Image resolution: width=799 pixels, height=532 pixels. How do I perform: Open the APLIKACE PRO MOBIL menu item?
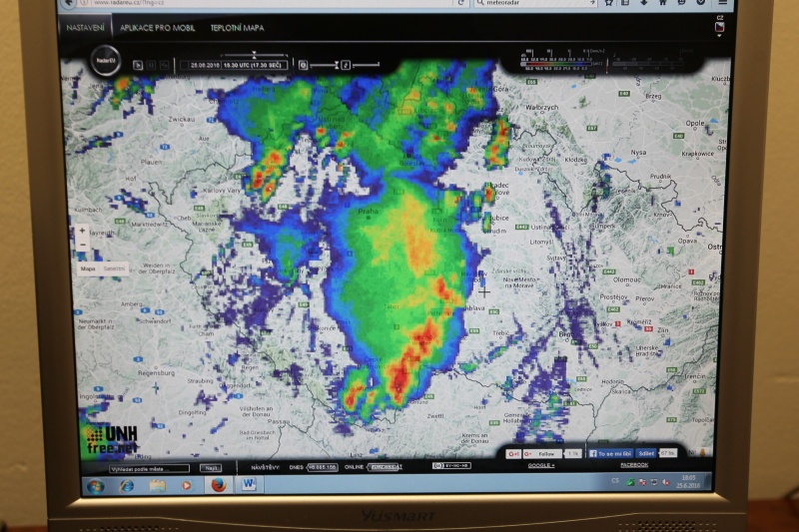click(157, 28)
